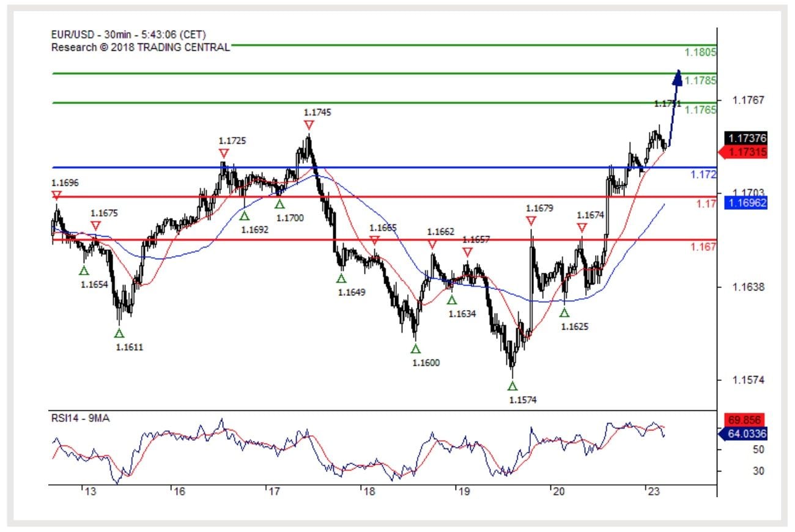Select the blue 1.16962 moving average tag
Image resolution: width=795 pixels, height=532 pixels.
pyautogui.click(x=745, y=202)
